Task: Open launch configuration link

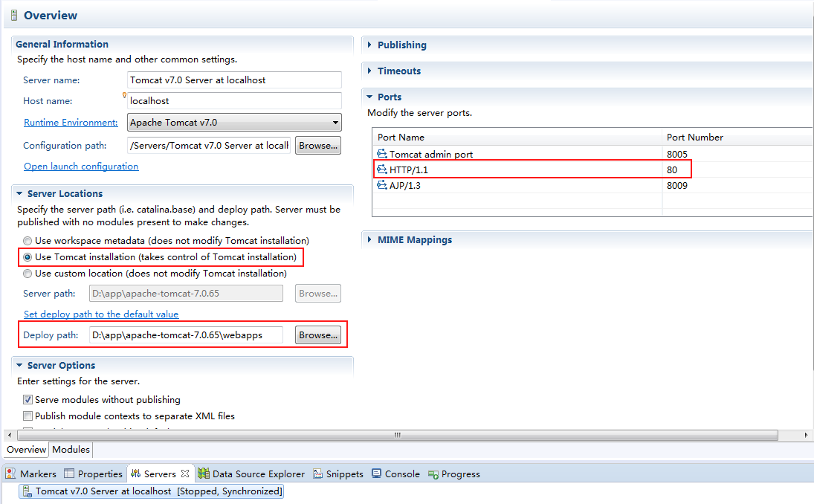Action: pos(81,166)
